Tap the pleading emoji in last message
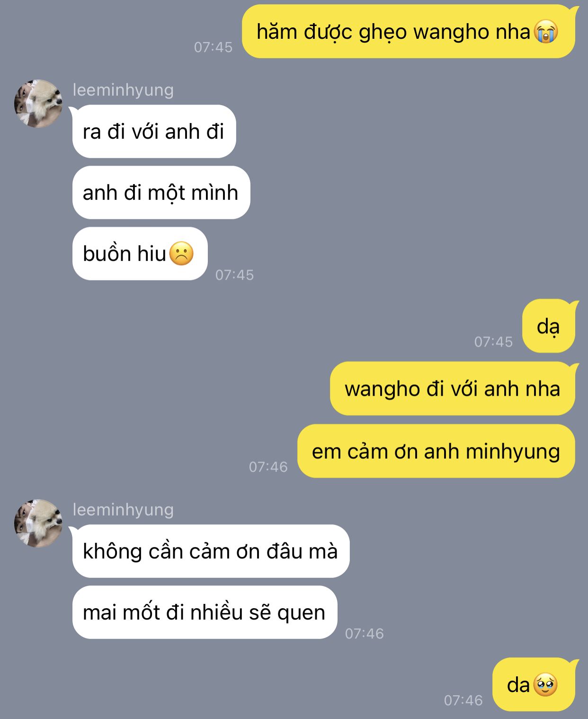The image size is (588, 719). pos(545,685)
